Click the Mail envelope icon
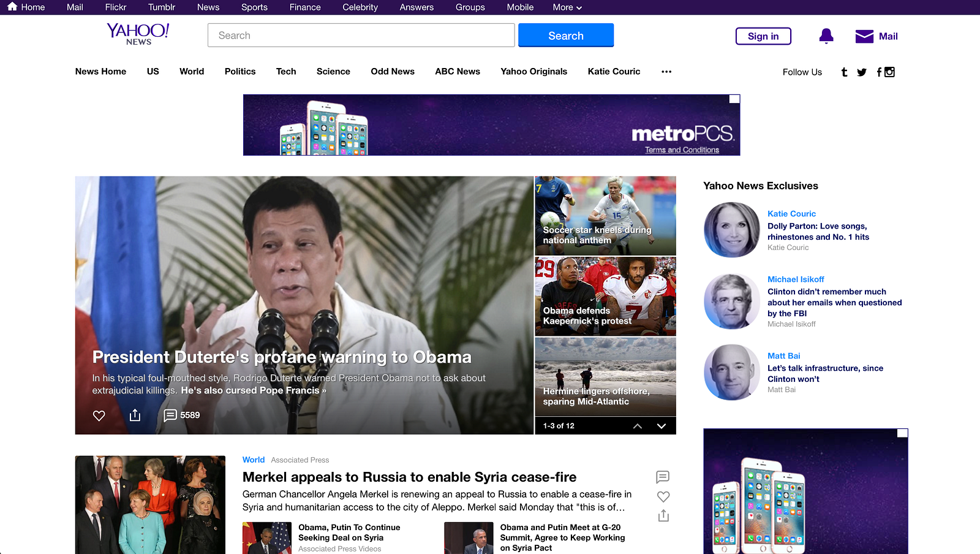This screenshot has height=554, width=980. [x=864, y=36]
